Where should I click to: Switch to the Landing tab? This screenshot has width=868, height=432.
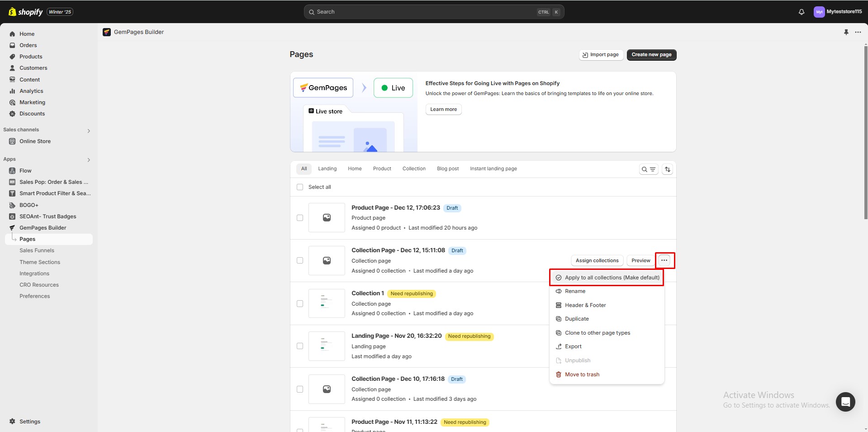click(x=327, y=169)
